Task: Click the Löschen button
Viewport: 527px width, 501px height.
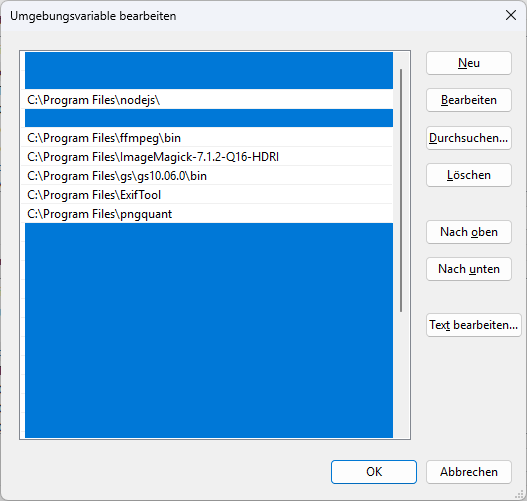Action: coord(469,175)
